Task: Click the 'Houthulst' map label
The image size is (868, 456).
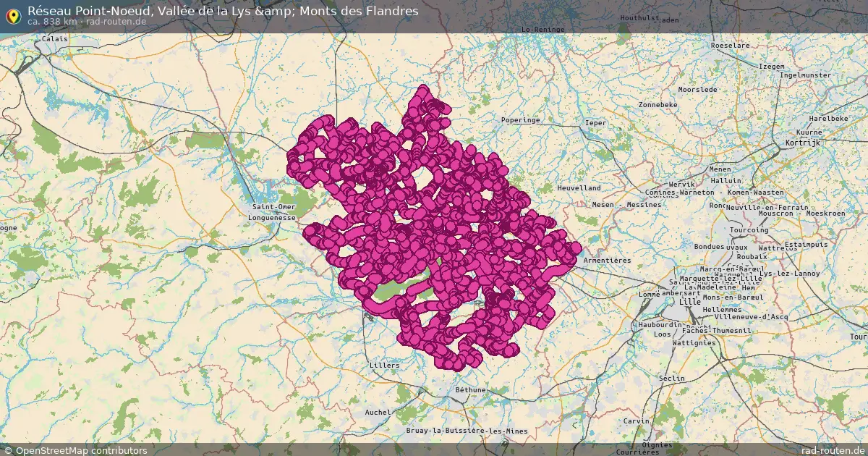Action: coord(640,17)
